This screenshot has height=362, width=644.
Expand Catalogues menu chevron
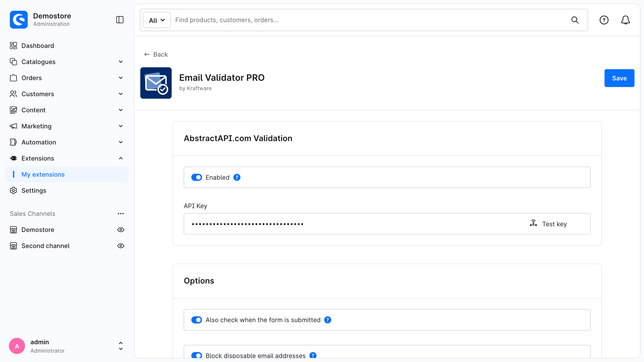pyautogui.click(x=121, y=62)
